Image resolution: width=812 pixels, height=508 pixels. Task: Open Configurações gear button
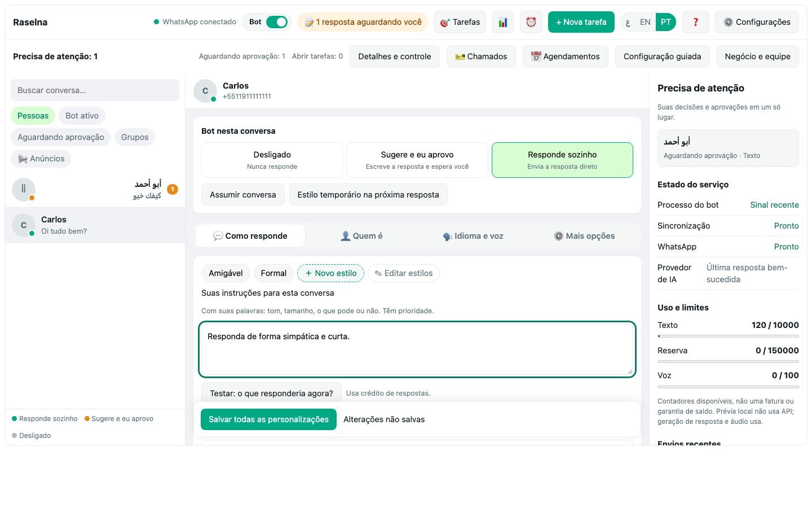click(x=757, y=22)
